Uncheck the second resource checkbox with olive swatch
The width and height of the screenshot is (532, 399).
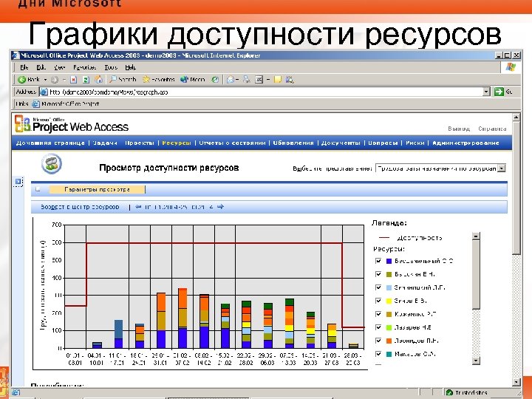click(378, 274)
